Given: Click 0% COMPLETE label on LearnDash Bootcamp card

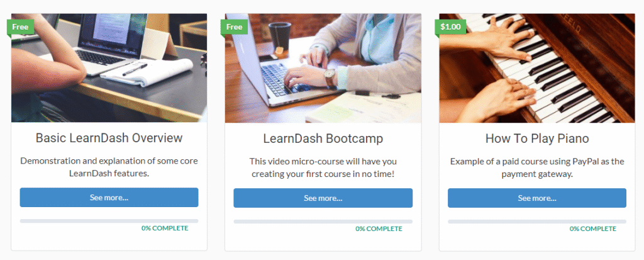Looking at the screenshot, I should tap(379, 229).
